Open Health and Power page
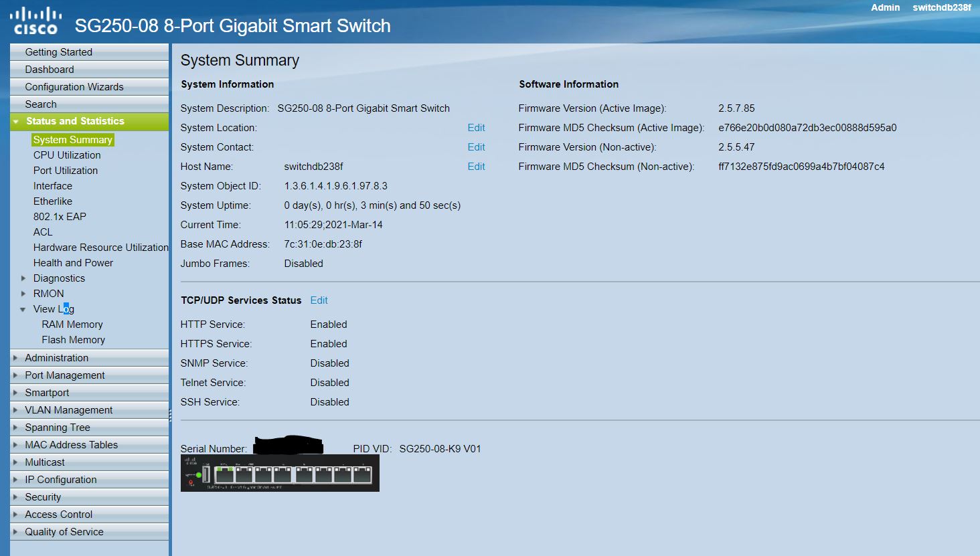 (x=73, y=263)
